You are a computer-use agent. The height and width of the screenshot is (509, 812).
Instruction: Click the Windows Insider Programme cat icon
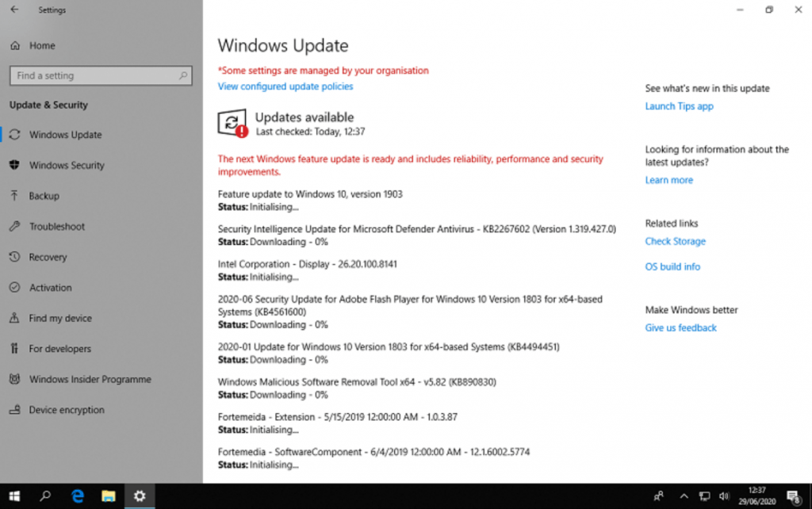coord(14,379)
